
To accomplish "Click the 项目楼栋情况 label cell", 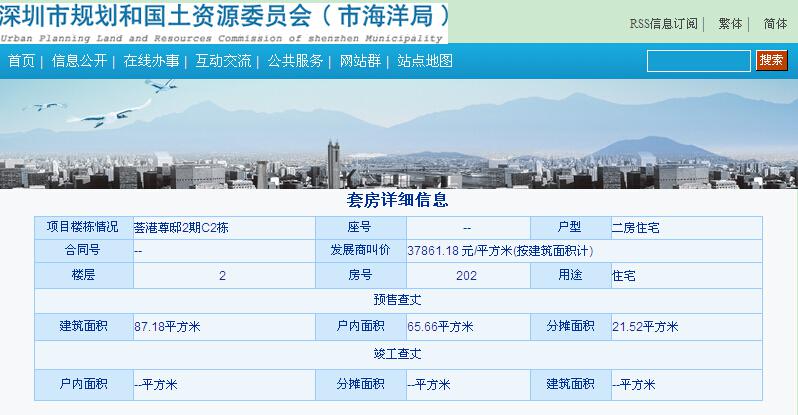I will [x=83, y=227].
